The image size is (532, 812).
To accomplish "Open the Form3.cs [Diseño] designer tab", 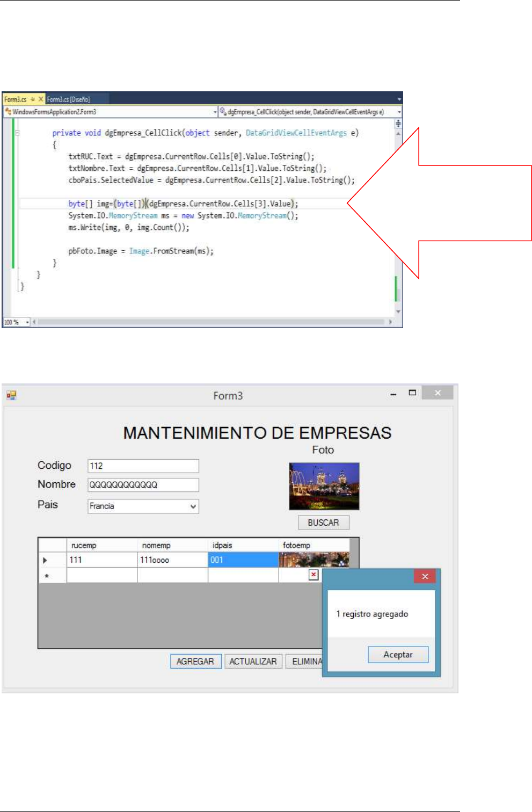I will pyautogui.click(x=68, y=99).
